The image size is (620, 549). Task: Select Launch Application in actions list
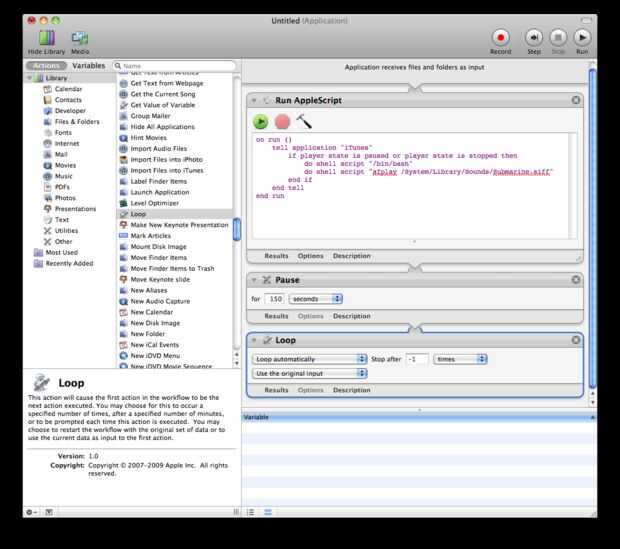click(x=160, y=192)
